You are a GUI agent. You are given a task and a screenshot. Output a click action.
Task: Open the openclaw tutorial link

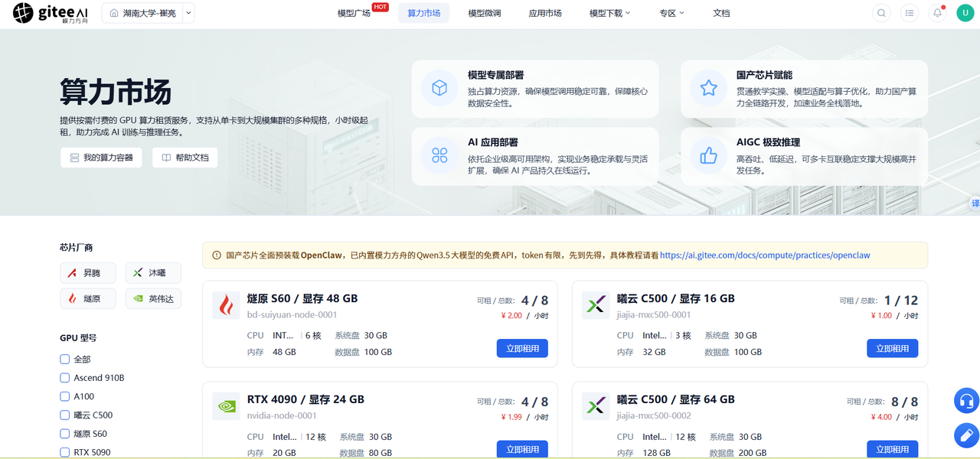(x=765, y=256)
